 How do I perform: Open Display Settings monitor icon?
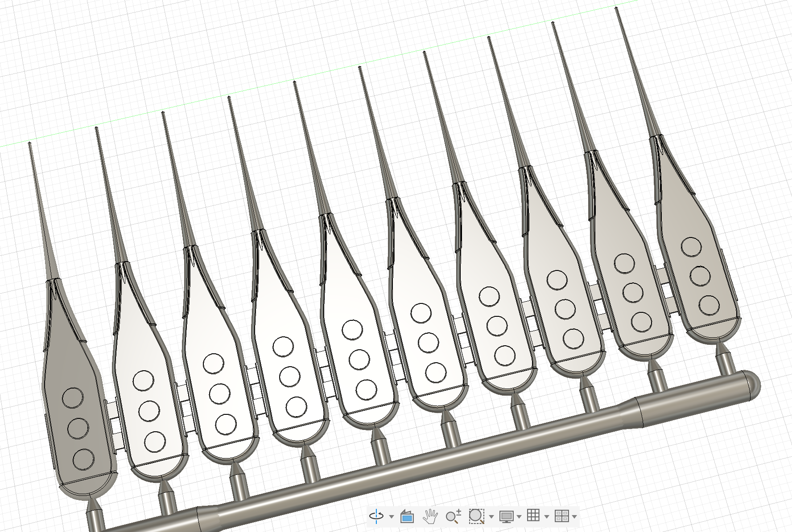506,516
